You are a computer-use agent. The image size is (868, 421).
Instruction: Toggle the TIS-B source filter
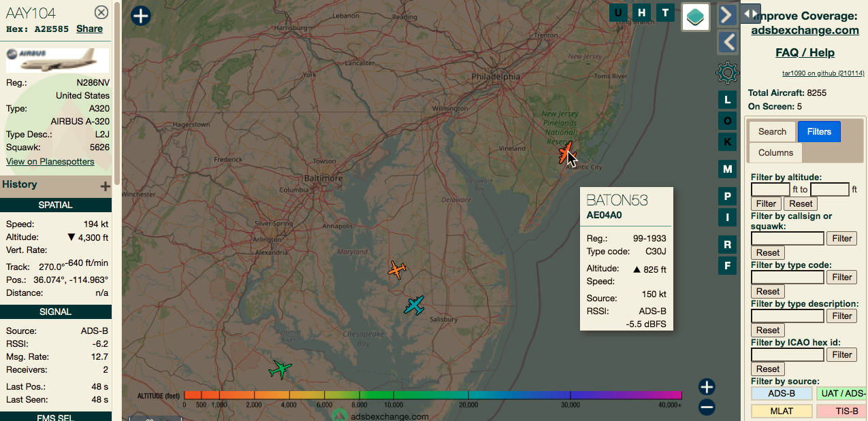[842, 411]
